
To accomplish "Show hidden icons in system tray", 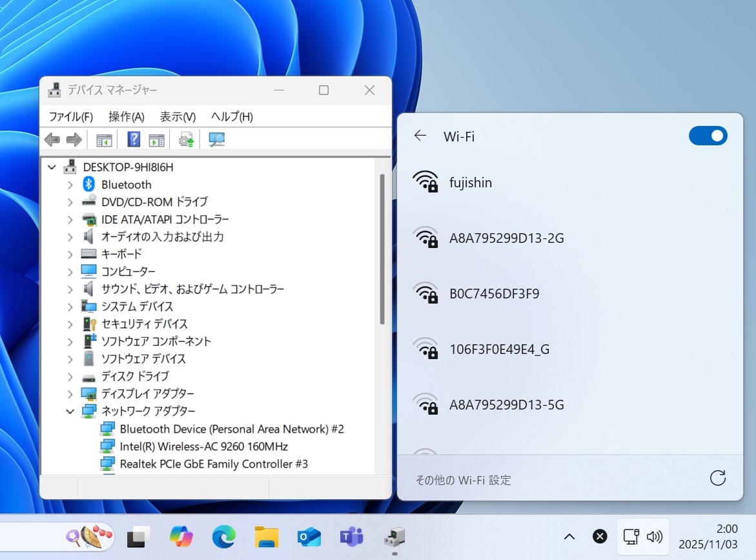I will point(569,536).
